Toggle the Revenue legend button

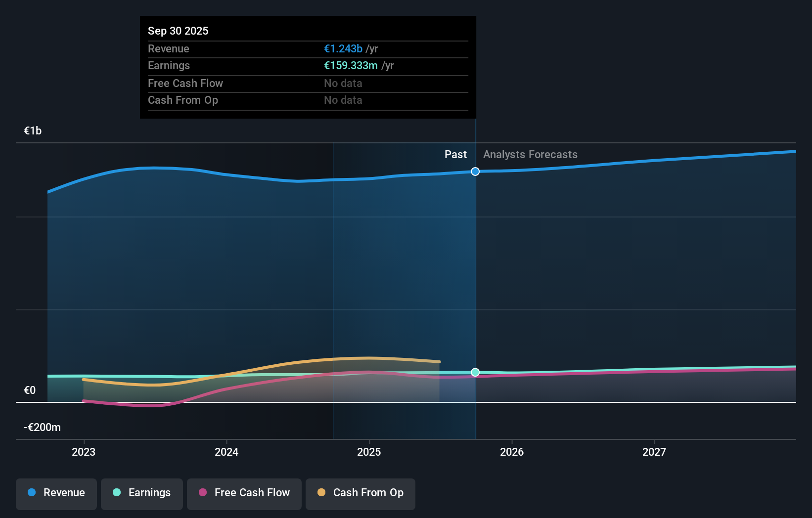[x=56, y=494]
